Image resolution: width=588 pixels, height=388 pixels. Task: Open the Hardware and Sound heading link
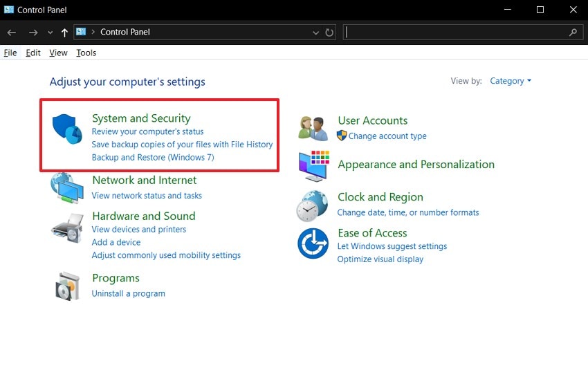coord(144,216)
